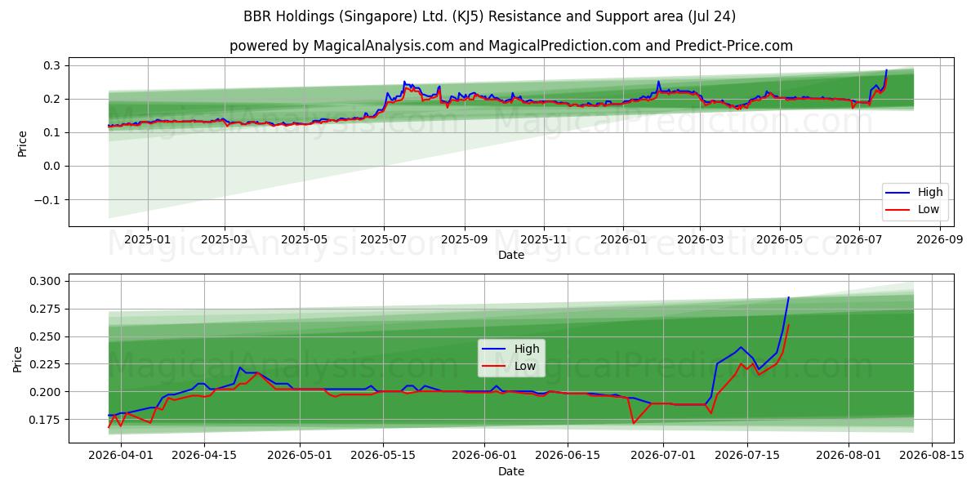
Task: Click the '2026-03' tick label
Action: coord(700,239)
